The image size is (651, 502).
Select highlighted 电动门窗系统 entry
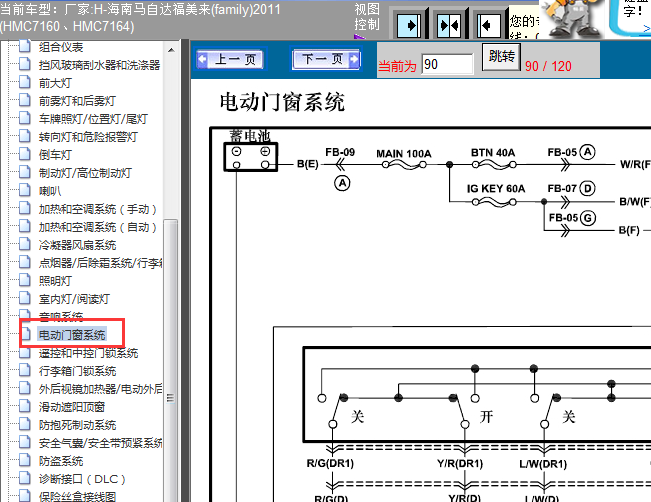click(72, 335)
